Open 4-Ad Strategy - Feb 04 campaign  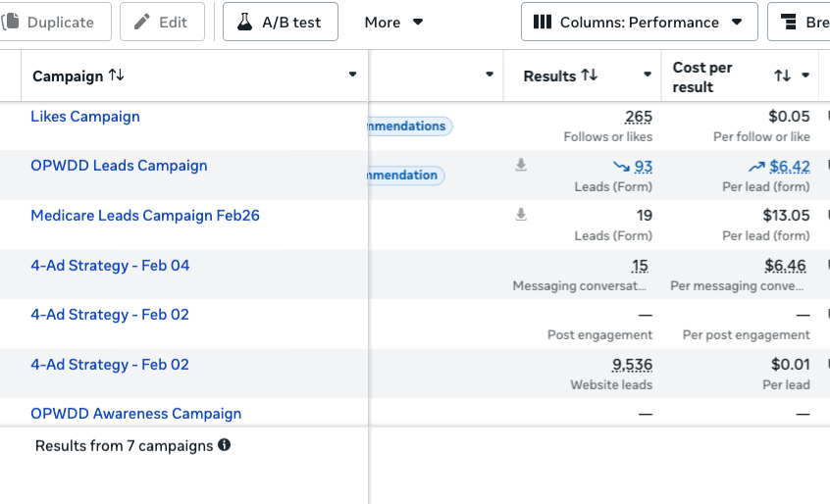pos(110,266)
